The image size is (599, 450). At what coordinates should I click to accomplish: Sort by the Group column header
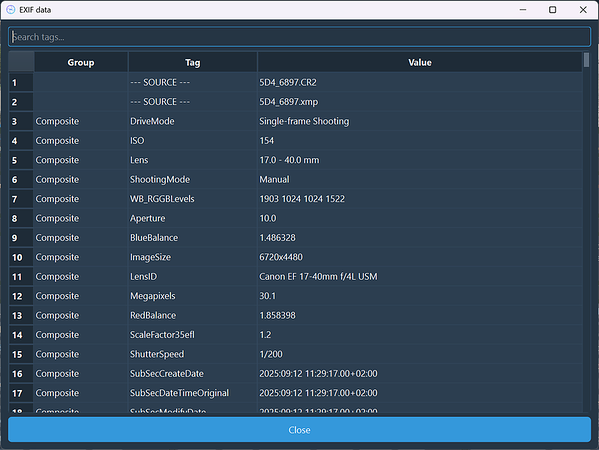[x=81, y=62]
